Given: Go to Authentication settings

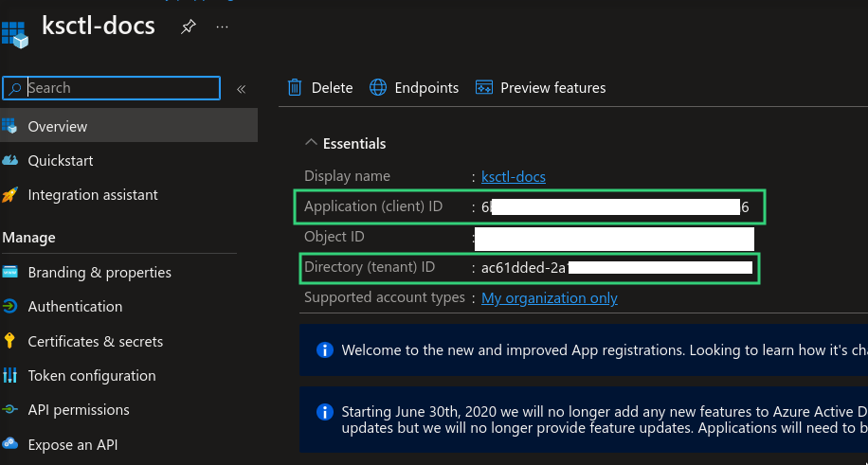Looking at the screenshot, I should tap(75, 307).
